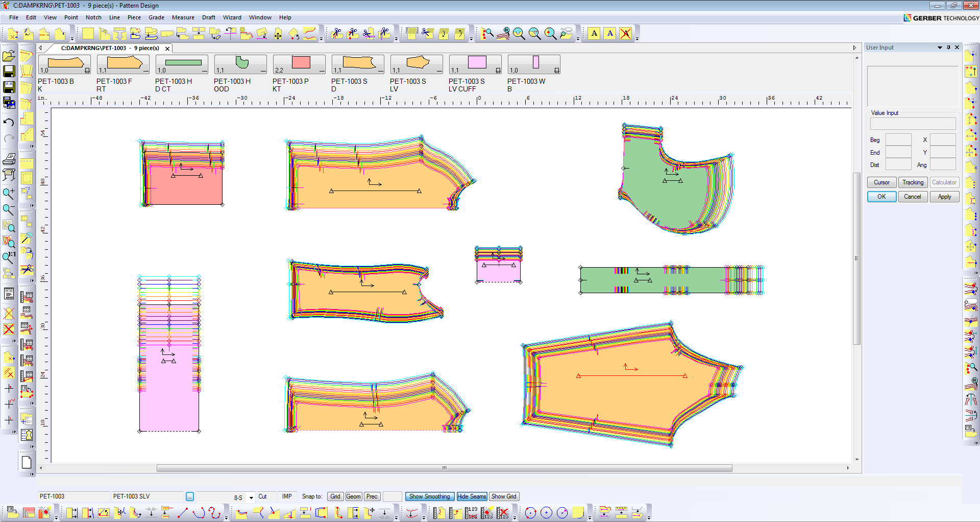Open the Wizard menu

232,17
